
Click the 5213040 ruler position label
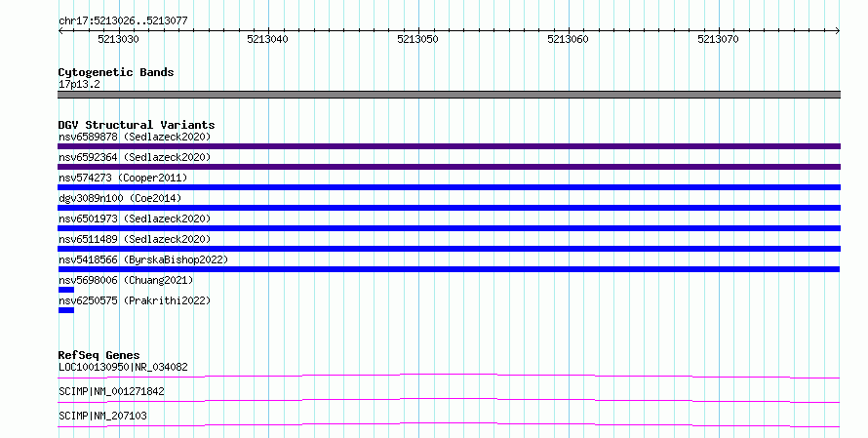pyautogui.click(x=267, y=39)
